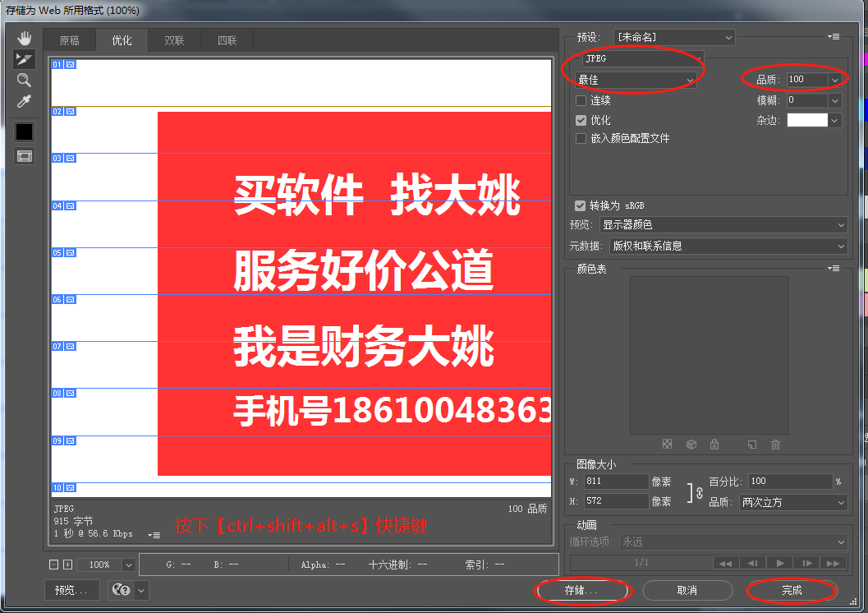Image resolution: width=868 pixels, height=613 pixels.
Task: Switch to the 原稿 tab
Action: click(x=69, y=40)
